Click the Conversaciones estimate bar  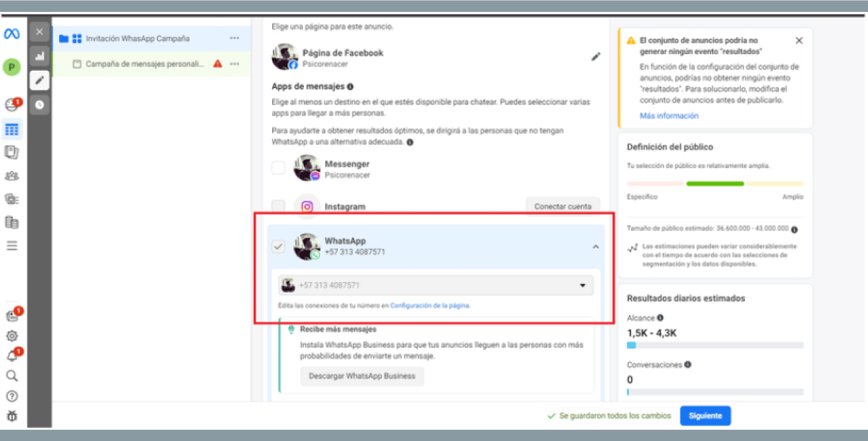click(715, 392)
